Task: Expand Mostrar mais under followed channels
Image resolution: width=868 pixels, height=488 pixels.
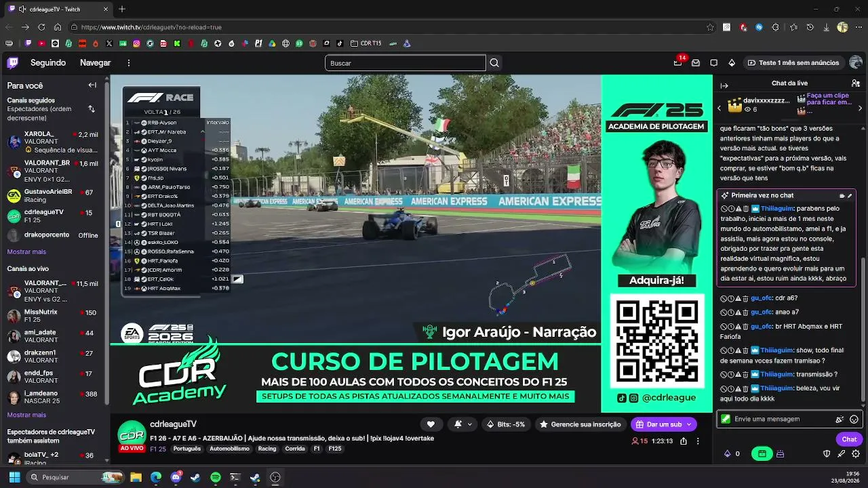Action: pos(26,251)
